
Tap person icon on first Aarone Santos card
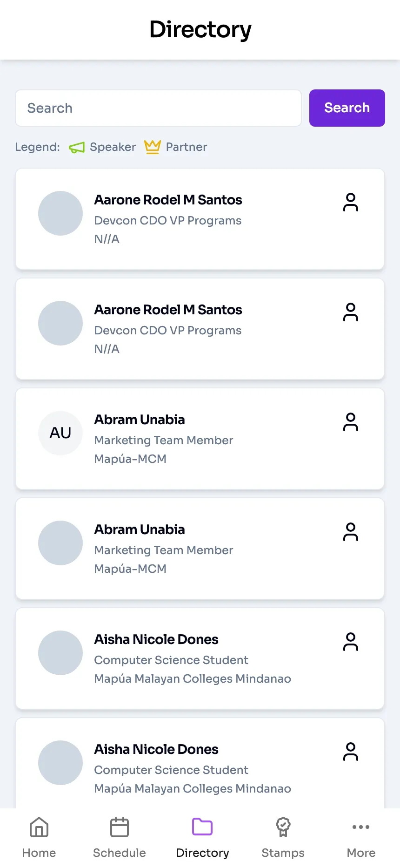351,203
